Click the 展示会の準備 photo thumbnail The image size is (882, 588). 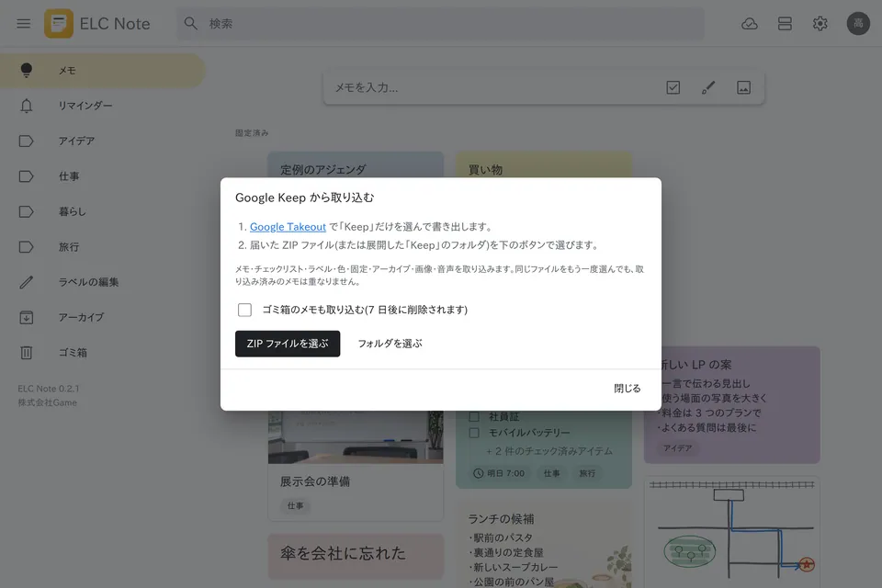[x=356, y=437]
